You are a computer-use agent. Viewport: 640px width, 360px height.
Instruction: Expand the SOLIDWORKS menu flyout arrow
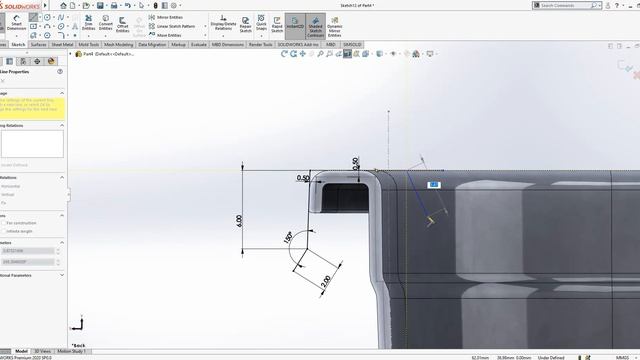(x=45, y=5)
